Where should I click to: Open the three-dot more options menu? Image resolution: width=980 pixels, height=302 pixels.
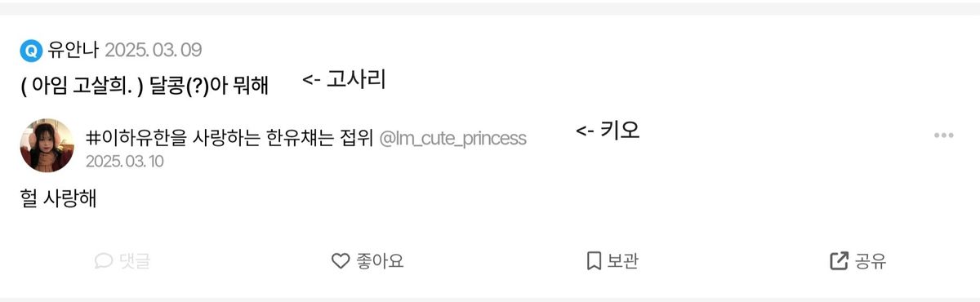(x=944, y=135)
